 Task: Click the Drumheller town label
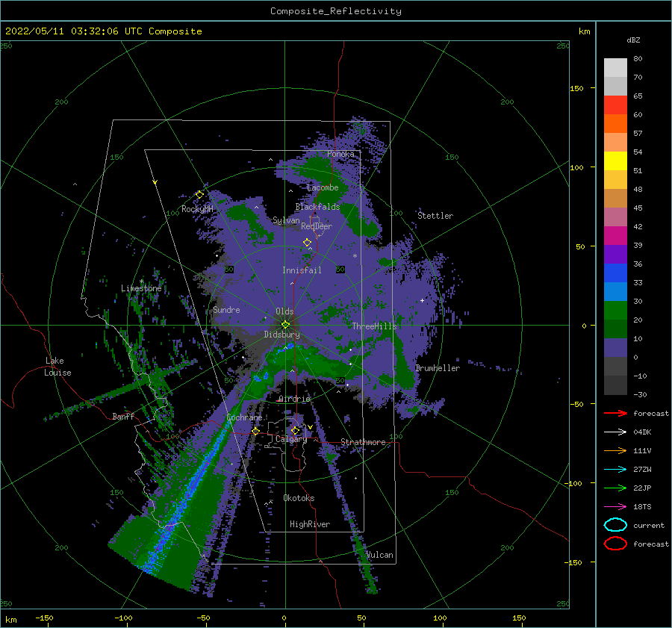pyautogui.click(x=438, y=368)
